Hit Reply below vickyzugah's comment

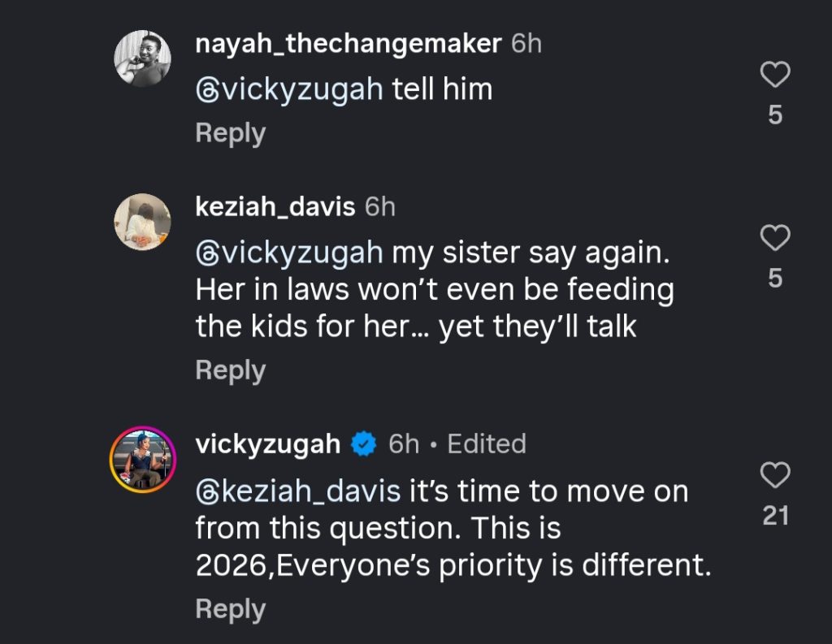pos(231,609)
